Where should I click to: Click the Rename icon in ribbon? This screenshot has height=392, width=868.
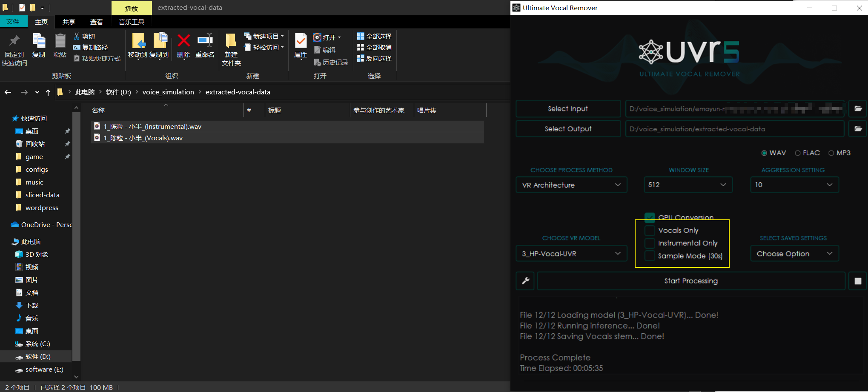205,41
